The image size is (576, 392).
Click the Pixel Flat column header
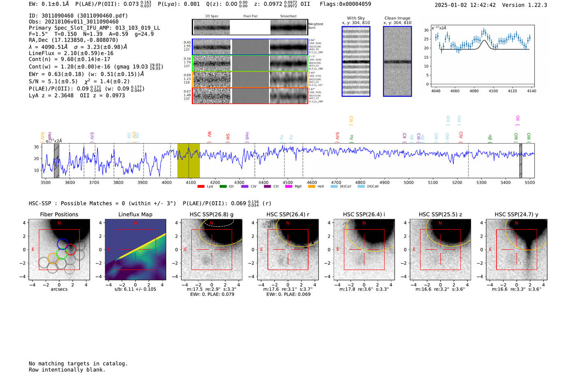250,16
